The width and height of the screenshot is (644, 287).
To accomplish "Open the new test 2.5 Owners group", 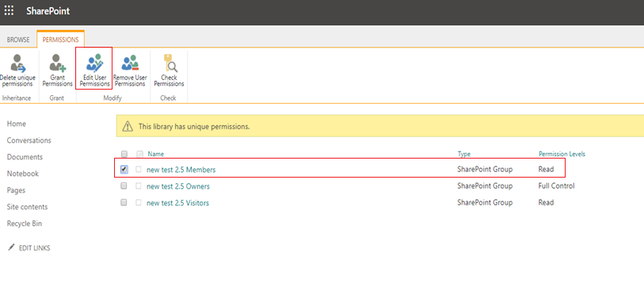I will [178, 186].
